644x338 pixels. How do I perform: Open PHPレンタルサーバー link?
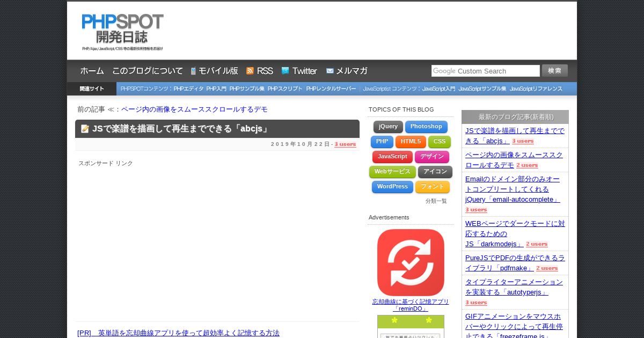[331, 89]
